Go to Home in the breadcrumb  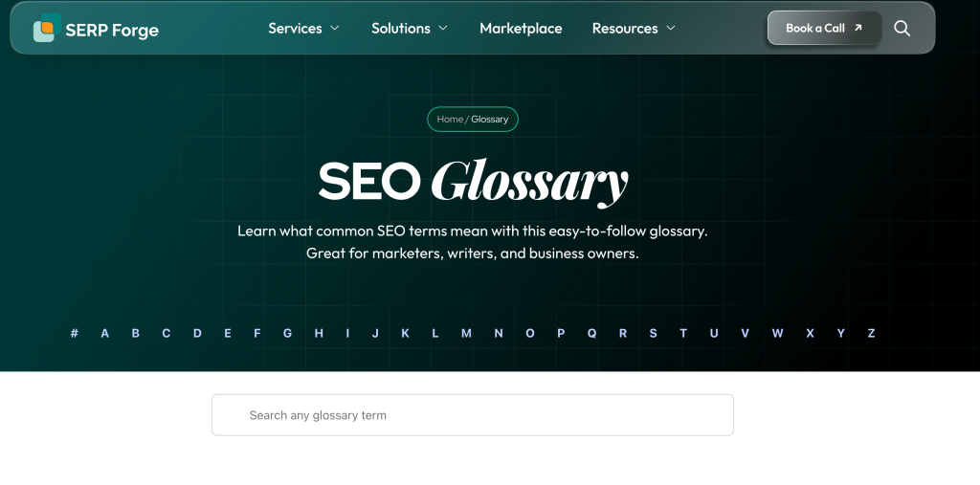click(x=450, y=120)
